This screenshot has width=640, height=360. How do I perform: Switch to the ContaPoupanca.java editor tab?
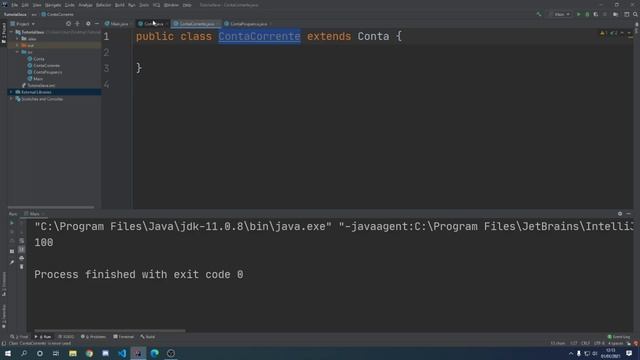tap(247, 24)
